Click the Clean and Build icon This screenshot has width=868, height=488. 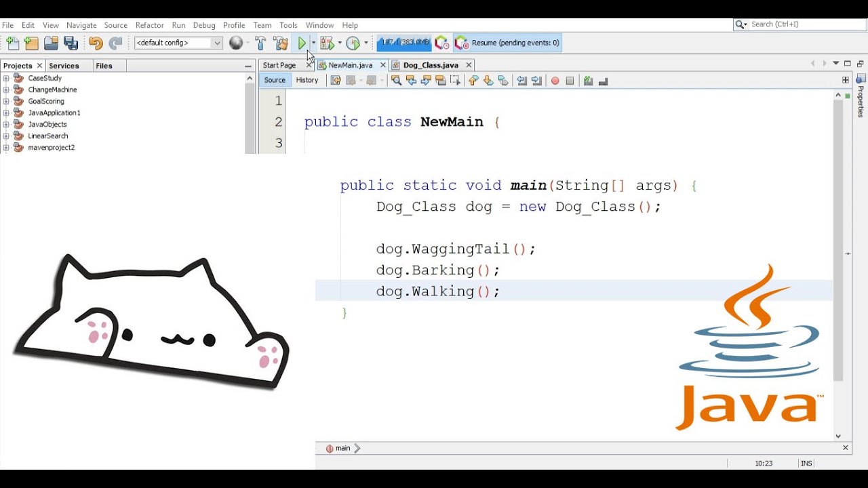pyautogui.click(x=281, y=43)
